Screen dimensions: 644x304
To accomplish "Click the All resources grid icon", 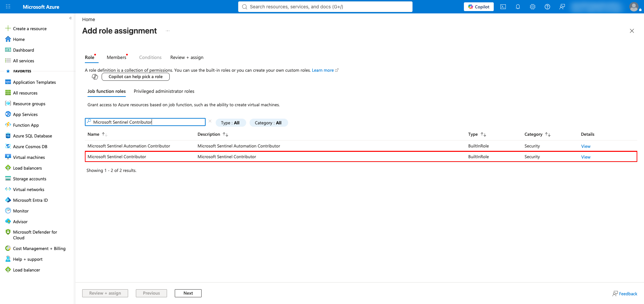I will click(x=8, y=93).
